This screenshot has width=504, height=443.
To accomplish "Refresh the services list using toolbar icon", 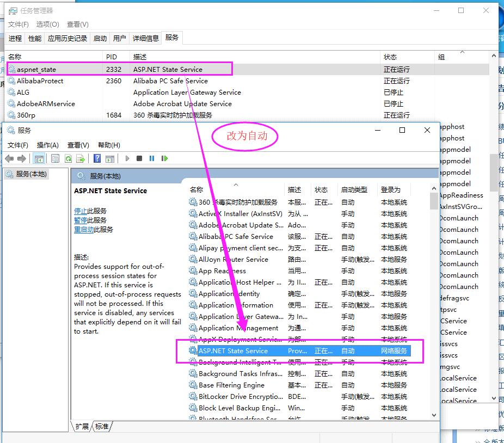I will tap(68, 158).
